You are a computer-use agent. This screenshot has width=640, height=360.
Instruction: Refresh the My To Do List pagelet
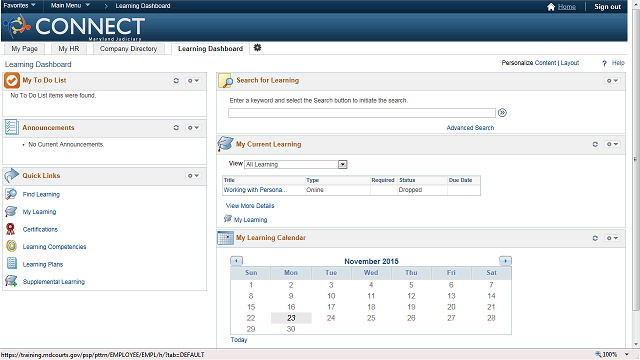tap(176, 81)
